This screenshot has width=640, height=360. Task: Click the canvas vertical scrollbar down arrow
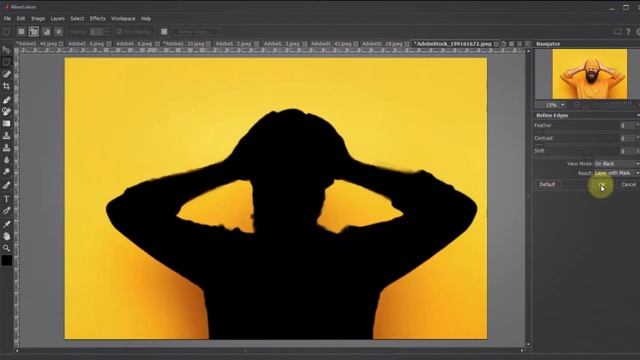[528, 344]
